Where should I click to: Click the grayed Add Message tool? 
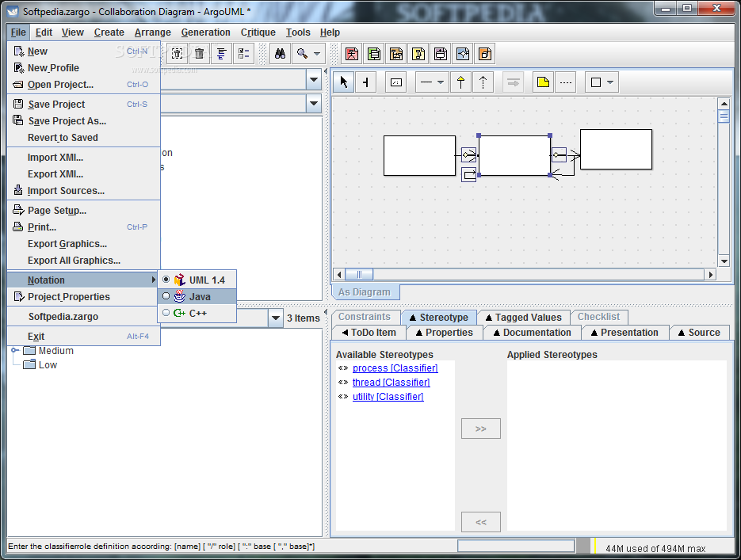coord(514,82)
